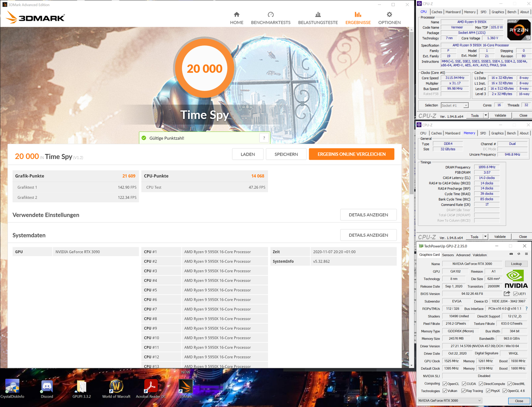This screenshot has width=532, height=407.
Task: Click Grafik-Punkte 21 609 row
Action: click(x=76, y=176)
